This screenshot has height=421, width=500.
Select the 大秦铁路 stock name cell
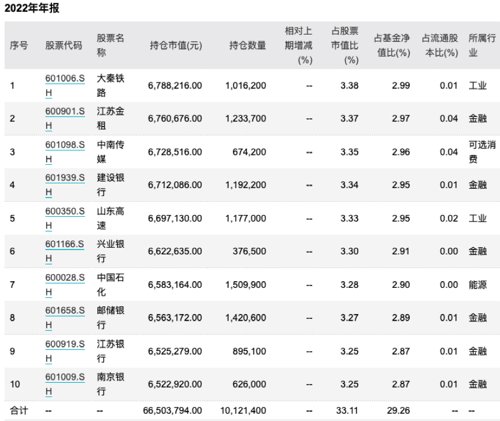110,85
